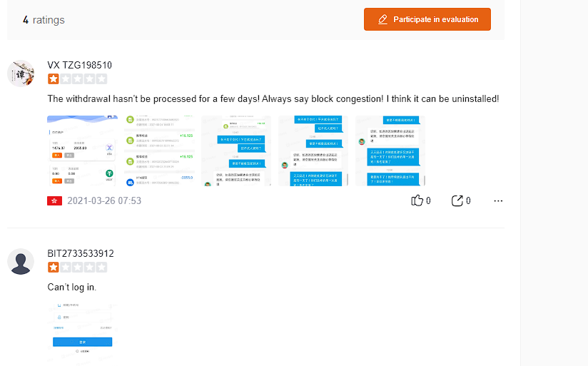
Task: Click the share icon on first review
Action: (x=457, y=200)
